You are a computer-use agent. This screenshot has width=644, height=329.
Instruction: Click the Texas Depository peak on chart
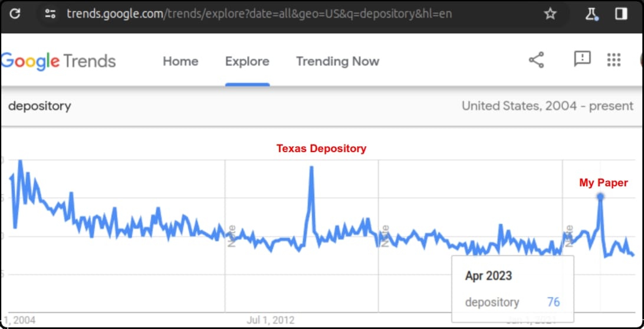point(311,167)
